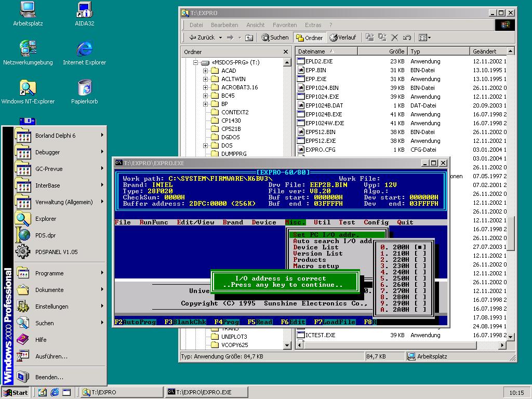This screenshot has height=399, width=532.
Task: Open PDSPANEL V1.05 from Start menu
Action: point(56,252)
